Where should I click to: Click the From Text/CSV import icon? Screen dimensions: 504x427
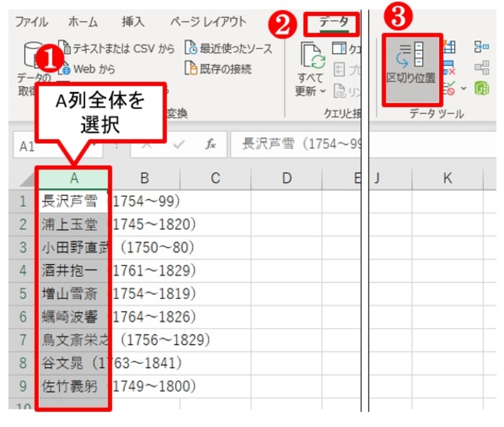pyautogui.click(x=66, y=48)
